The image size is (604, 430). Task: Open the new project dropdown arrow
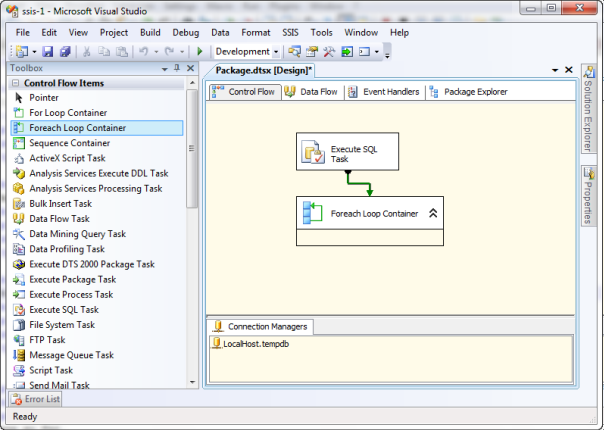pyautogui.click(x=34, y=52)
